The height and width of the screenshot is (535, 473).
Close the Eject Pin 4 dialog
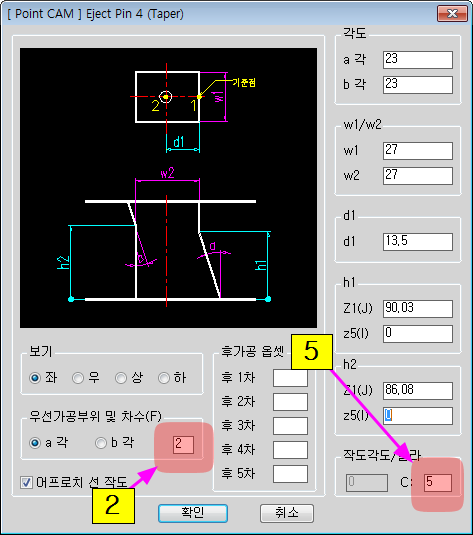click(452, 14)
